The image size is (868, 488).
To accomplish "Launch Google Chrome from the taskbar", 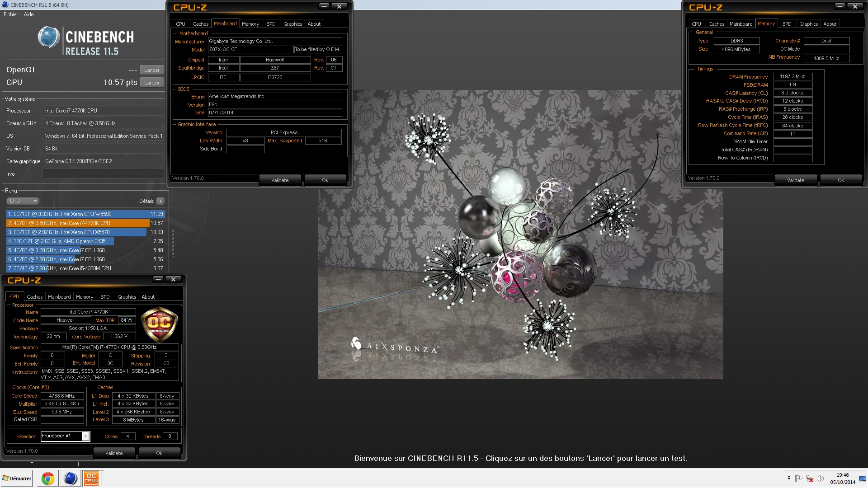I will coord(47,479).
